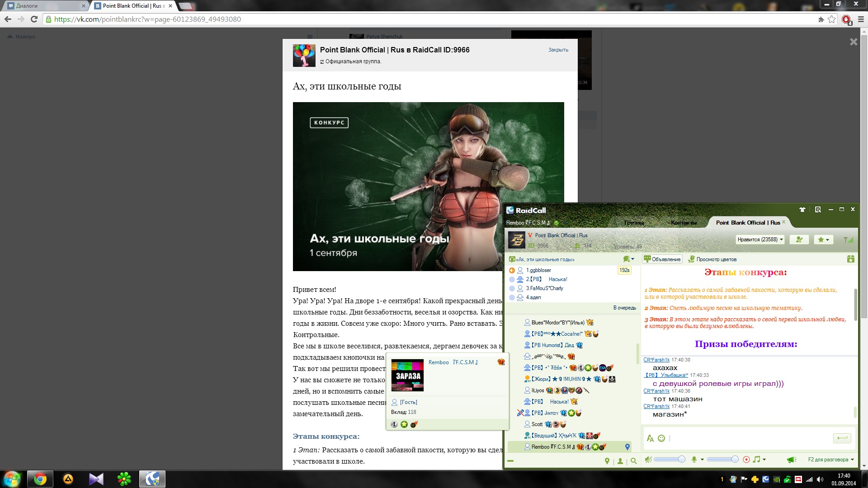
Task: Select the Point Blank Official | Rus tab
Action: point(747,222)
